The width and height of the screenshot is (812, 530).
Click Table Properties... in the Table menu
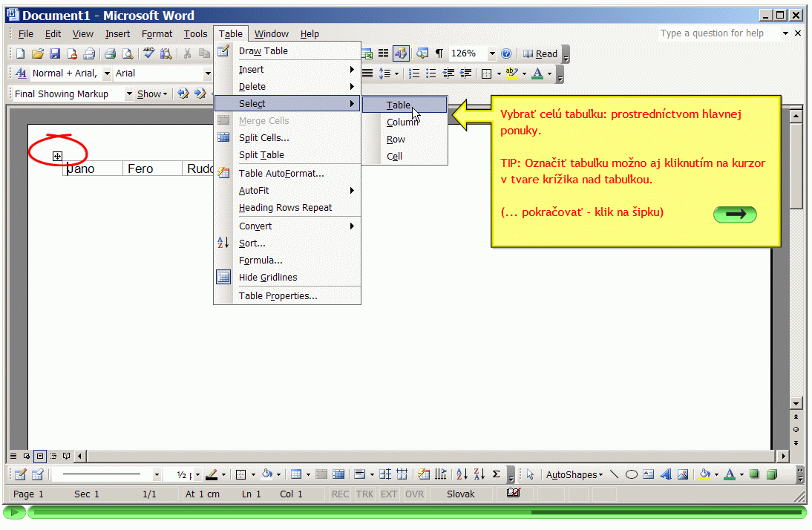(x=287, y=296)
